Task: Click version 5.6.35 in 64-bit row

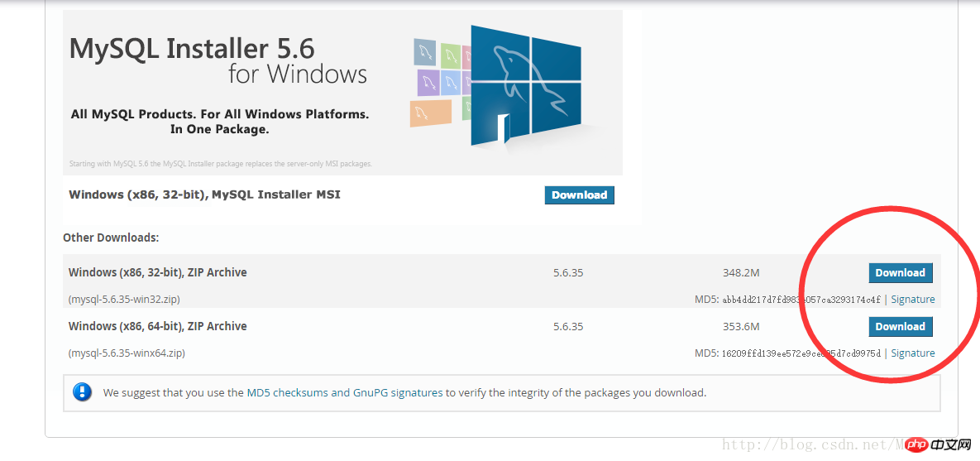Action: click(x=568, y=327)
